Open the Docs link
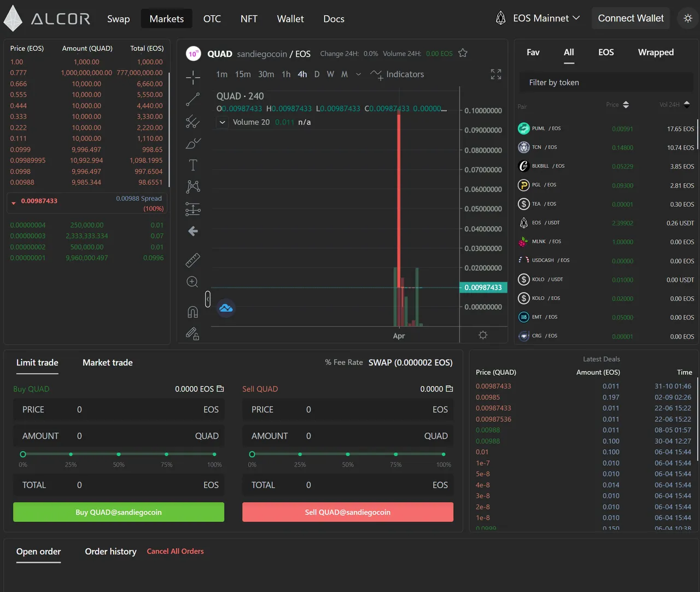The width and height of the screenshot is (700, 592). coord(334,19)
